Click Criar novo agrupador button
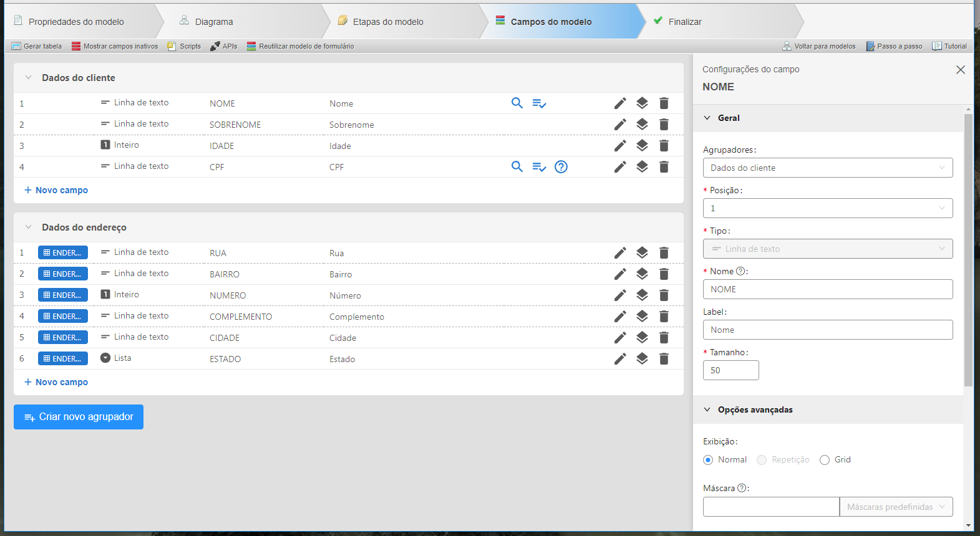 pos(79,417)
